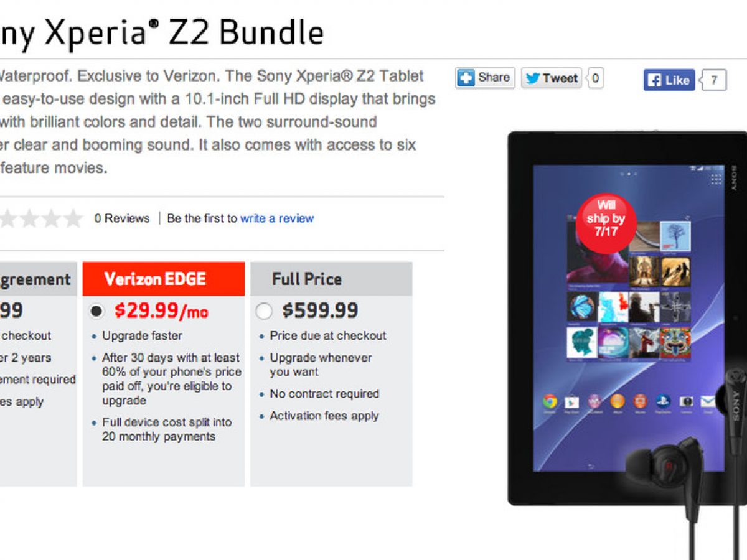This screenshot has width=747, height=560.
Task: Click the red Will ship by 7/17 badge
Action: coord(606,225)
